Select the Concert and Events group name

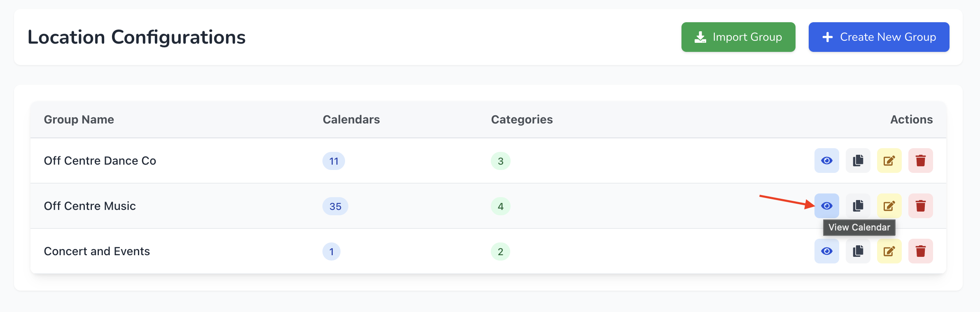(x=97, y=251)
